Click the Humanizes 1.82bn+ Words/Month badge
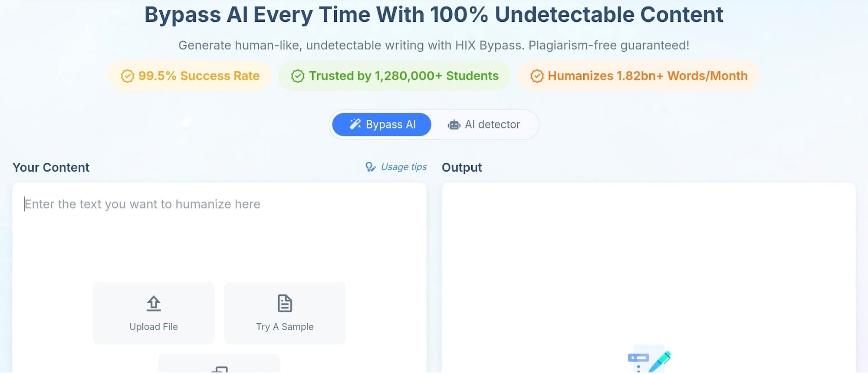The height and width of the screenshot is (374, 868). click(x=639, y=76)
